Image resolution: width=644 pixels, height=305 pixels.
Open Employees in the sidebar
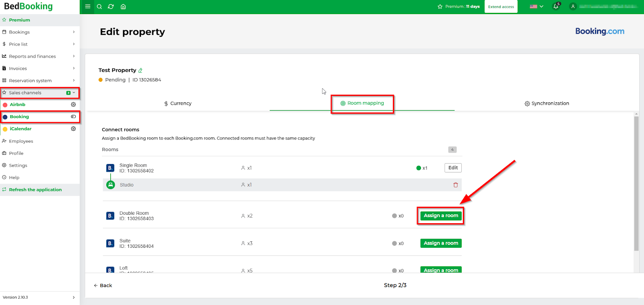coord(40,141)
